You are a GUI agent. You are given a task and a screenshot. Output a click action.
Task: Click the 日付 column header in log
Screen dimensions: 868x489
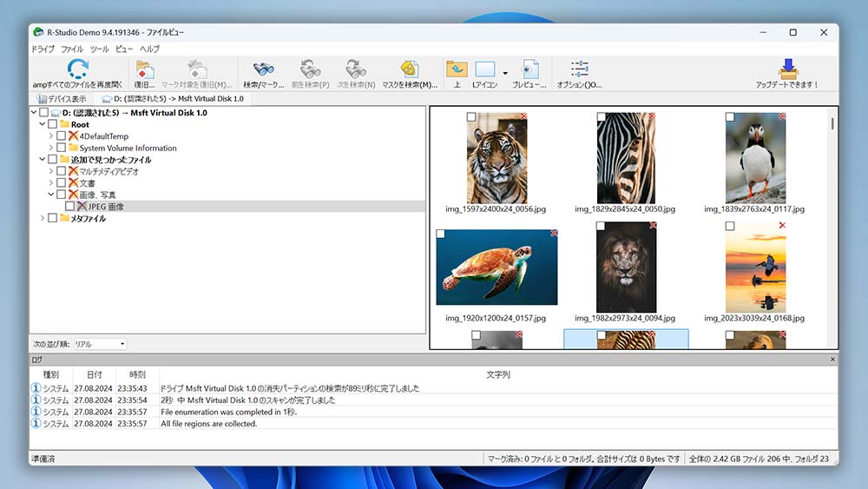94,375
